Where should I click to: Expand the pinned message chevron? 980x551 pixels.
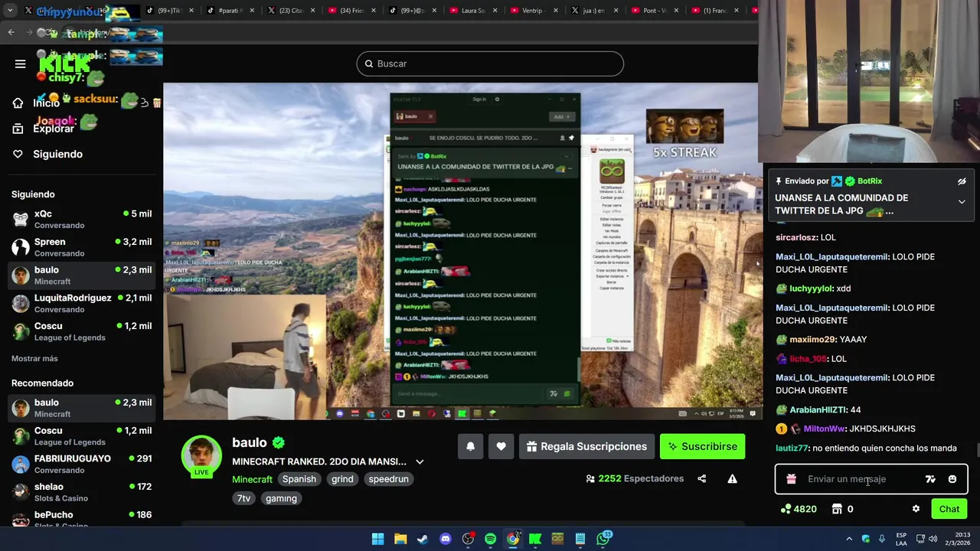962,202
